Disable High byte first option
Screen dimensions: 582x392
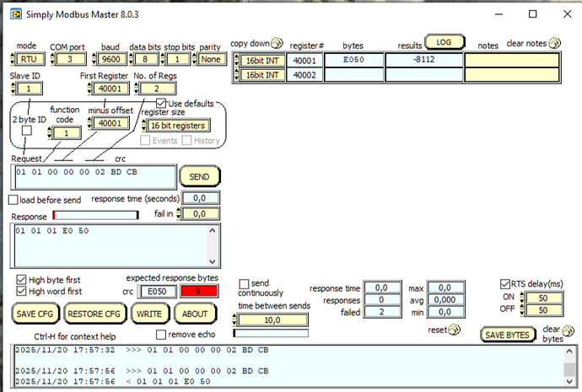click(21, 278)
